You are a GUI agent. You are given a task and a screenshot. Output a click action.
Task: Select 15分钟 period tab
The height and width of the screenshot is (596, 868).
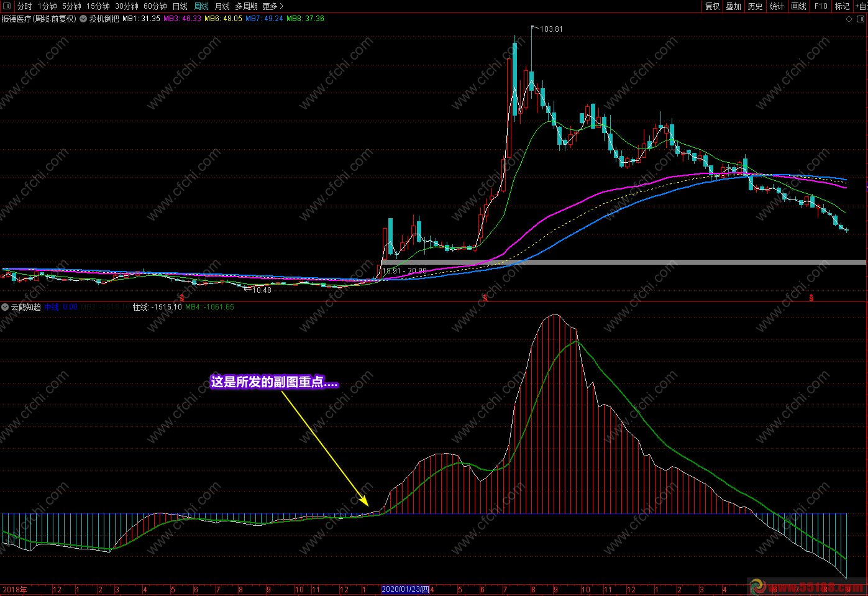click(x=98, y=6)
